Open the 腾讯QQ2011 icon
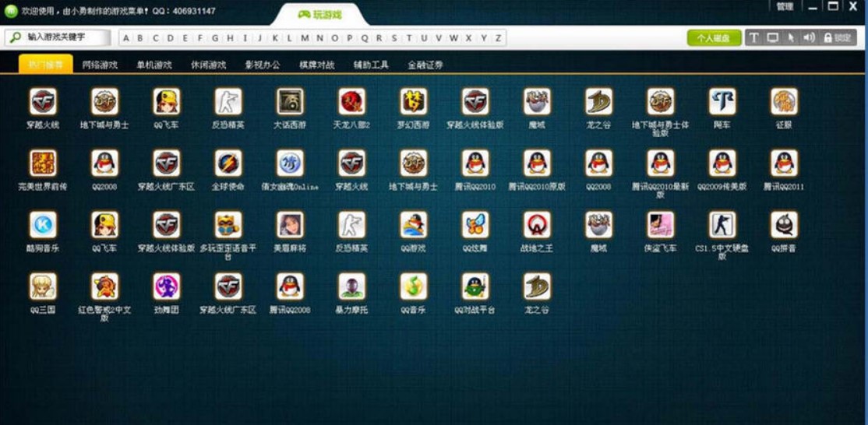The height and width of the screenshot is (425, 868). click(785, 163)
